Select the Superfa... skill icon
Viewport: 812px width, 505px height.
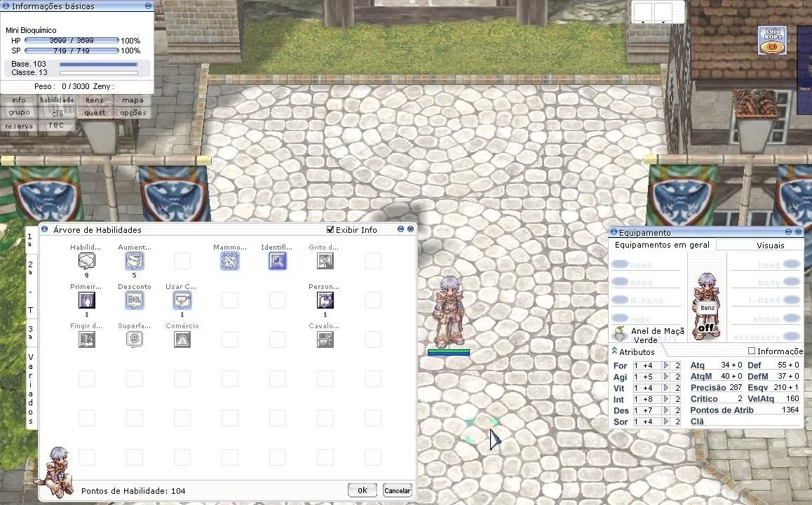pos(134,339)
